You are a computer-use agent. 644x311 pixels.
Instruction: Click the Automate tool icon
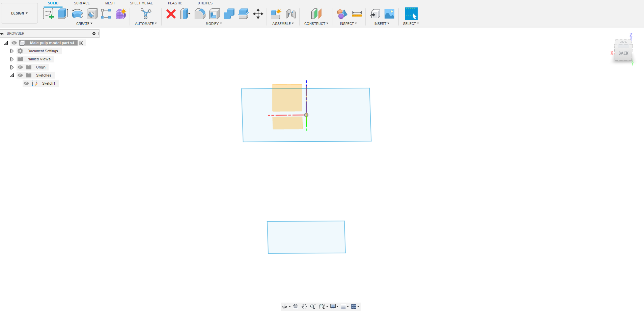tap(146, 14)
